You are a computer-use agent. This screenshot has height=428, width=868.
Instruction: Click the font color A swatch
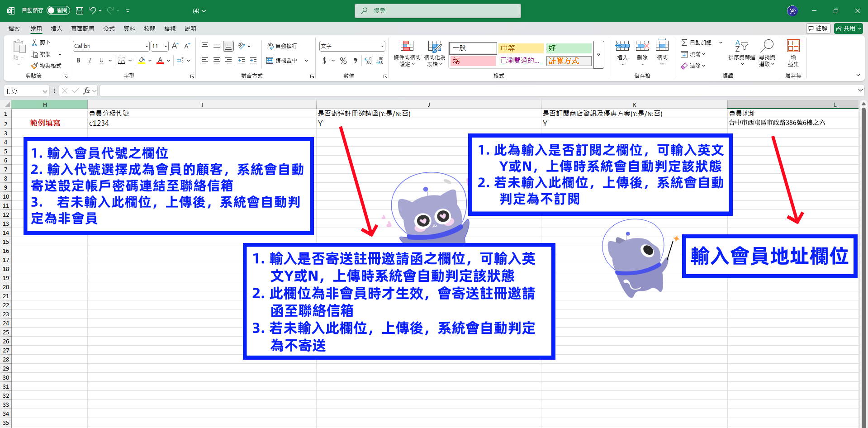(160, 60)
